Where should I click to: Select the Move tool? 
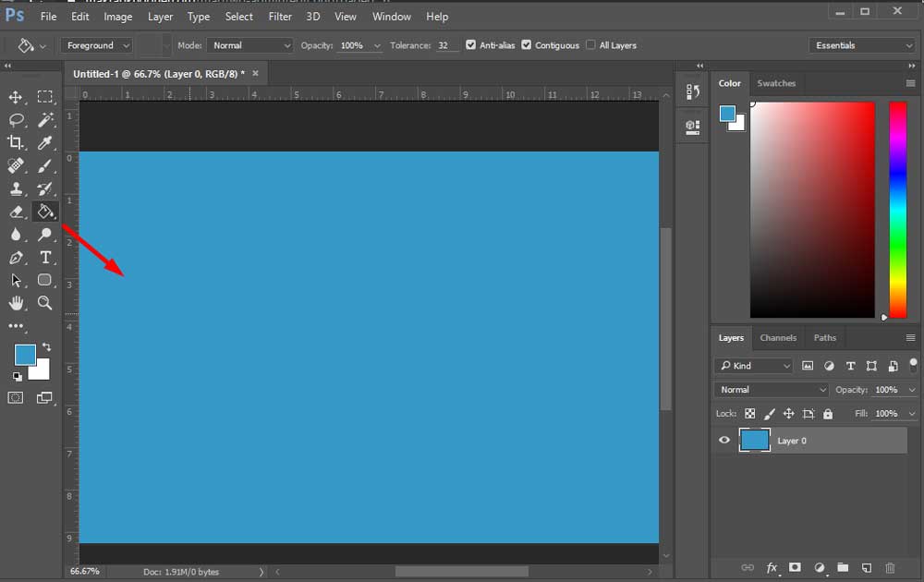click(16, 97)
